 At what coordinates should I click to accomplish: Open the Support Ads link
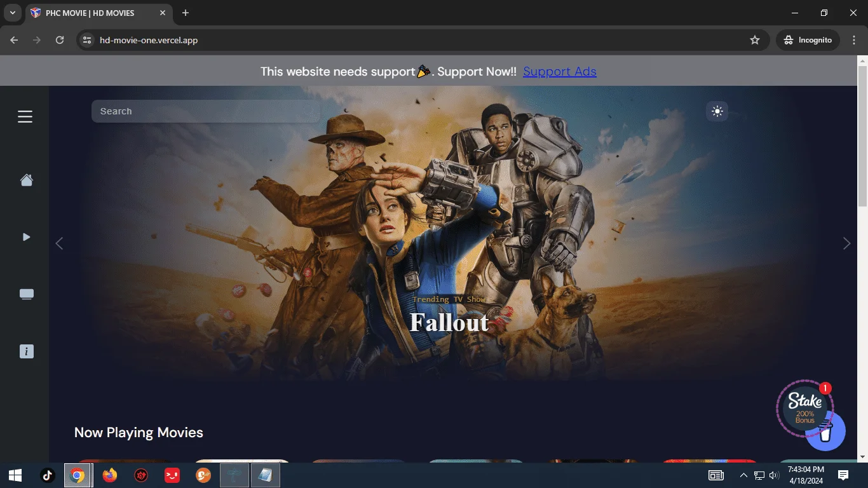[560, 71]
